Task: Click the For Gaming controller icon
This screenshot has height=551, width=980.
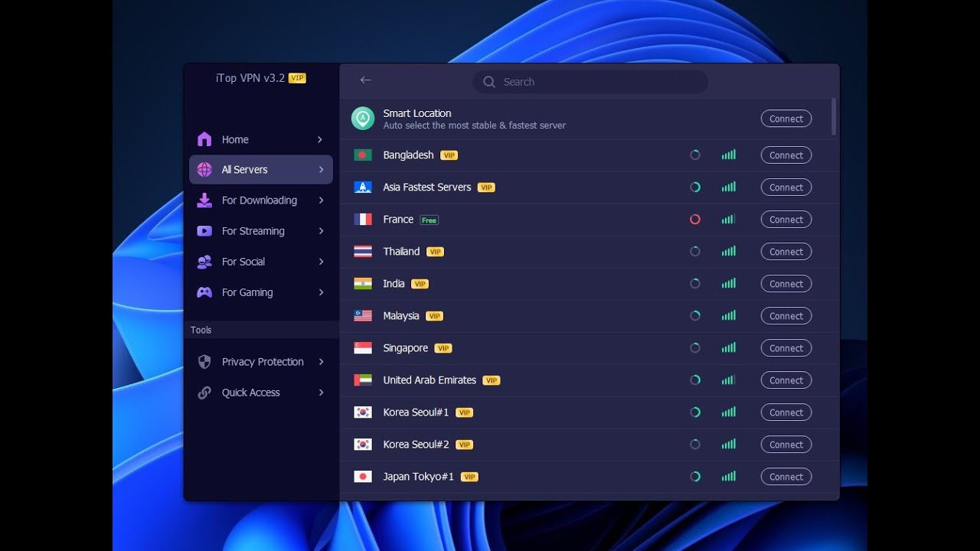Action: (x=204, y=292)
